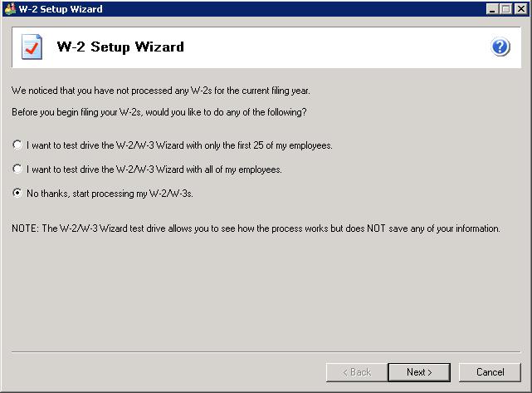Maximize the W-2 Setup Wizard window

pos(505,8)
